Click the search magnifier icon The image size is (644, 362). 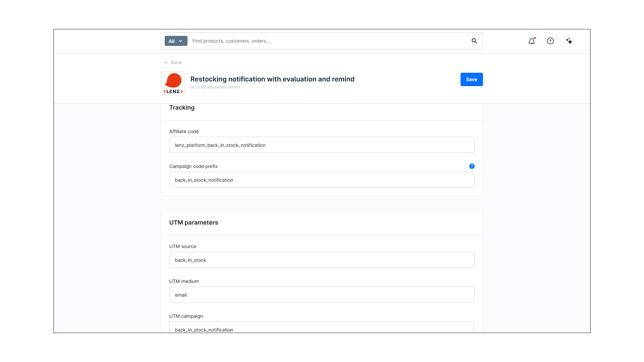(x=474, y=41)
